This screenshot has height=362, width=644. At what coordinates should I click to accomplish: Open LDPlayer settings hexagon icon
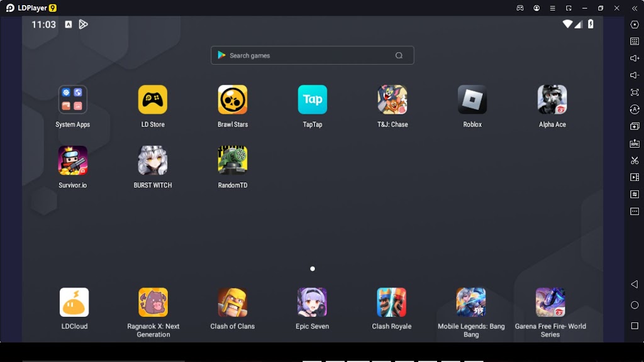point(635,25)
